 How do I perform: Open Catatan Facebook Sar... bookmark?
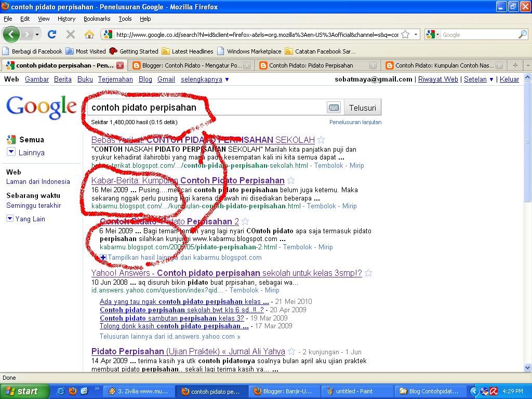point(321,51)
